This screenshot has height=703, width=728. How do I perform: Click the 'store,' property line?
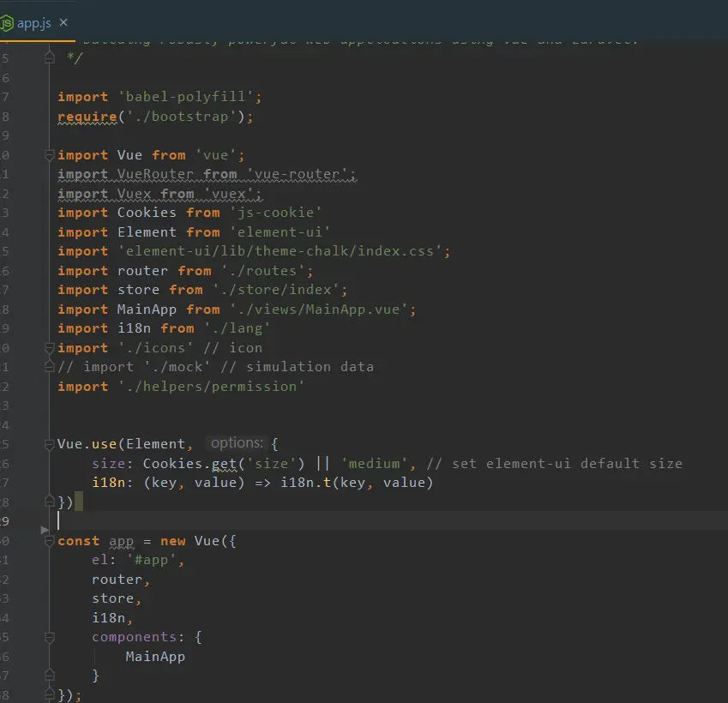tap(117, 598)
